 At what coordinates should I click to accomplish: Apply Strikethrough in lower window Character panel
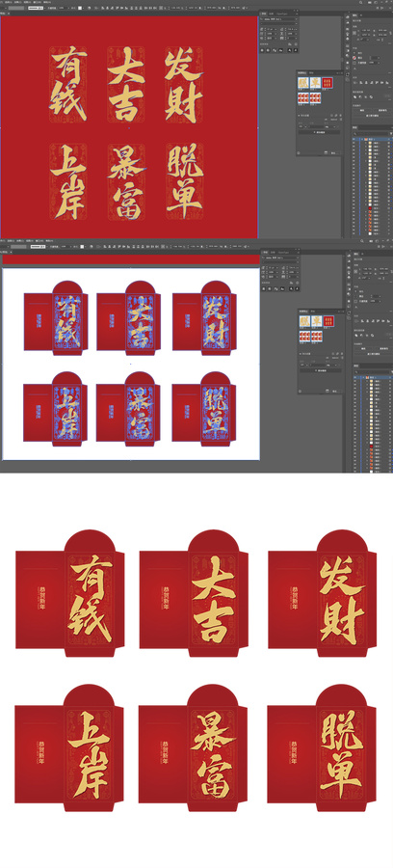298,289
